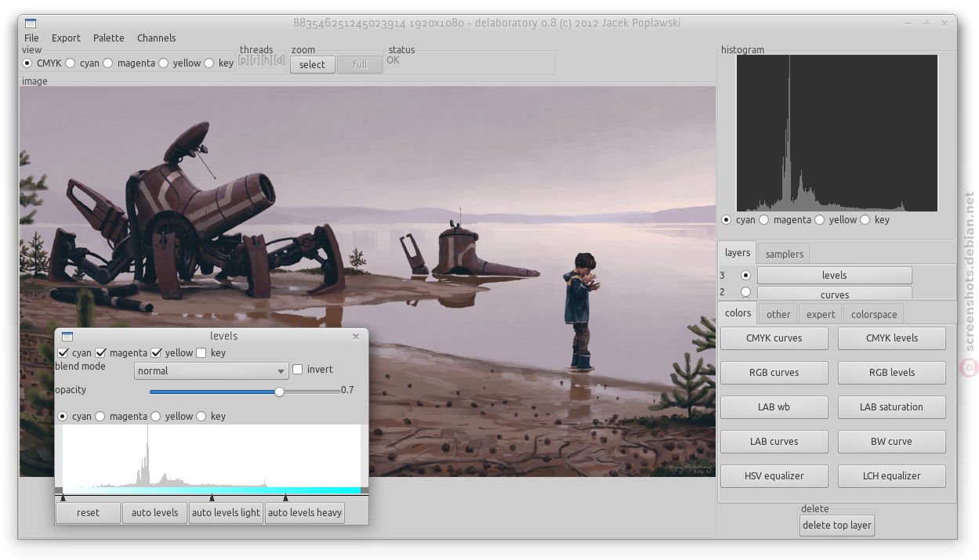Click the auto levels button
The width and height of the screenshot is (979, 560).
click(x=155, y=513)
